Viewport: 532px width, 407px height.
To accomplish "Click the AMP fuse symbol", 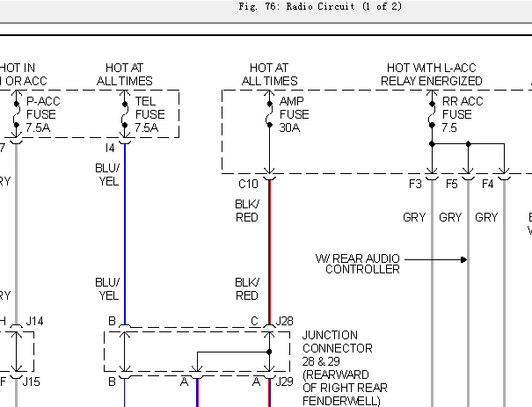I will 269,114.
